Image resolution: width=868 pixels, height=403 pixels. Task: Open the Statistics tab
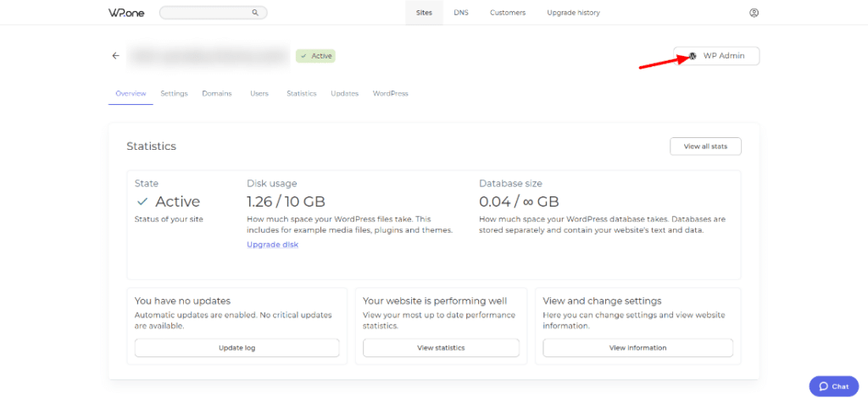click(x=301, y=93)
